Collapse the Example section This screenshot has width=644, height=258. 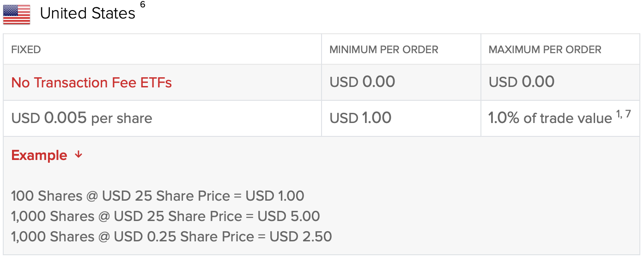click(x=39, y=155)
